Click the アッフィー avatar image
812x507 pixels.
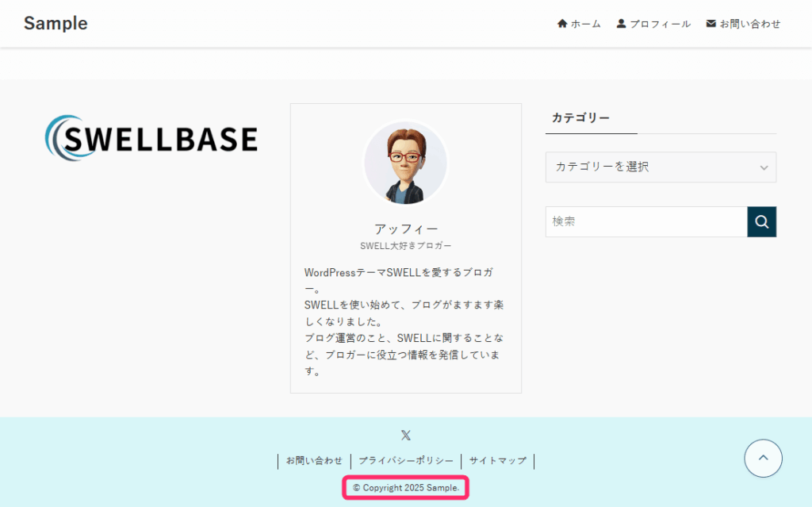click(x=405, y=163)
